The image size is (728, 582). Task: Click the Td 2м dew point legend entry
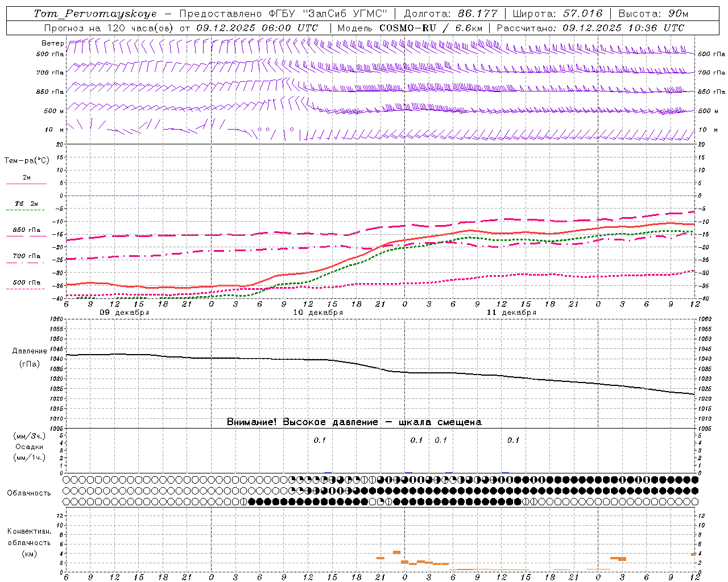26,206
